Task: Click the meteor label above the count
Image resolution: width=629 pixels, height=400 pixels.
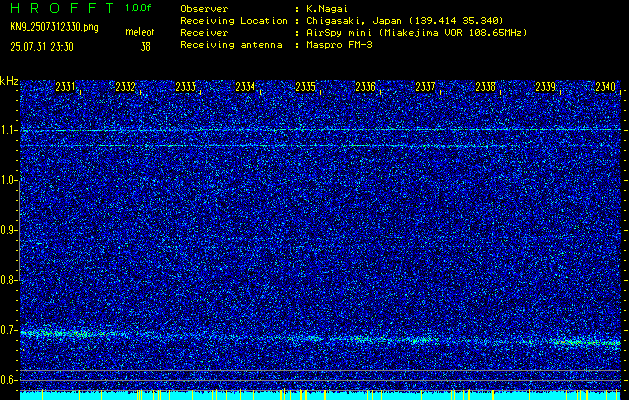Action: click(x=140, y=32)
